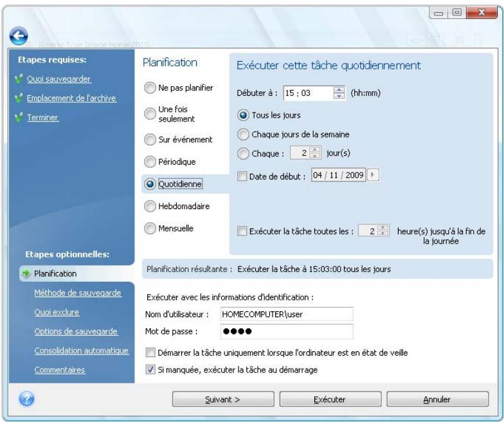Screen dimensions: 504x422
Task: Open the Emplacement de l'archive step
Action: [x=71, y=98]
